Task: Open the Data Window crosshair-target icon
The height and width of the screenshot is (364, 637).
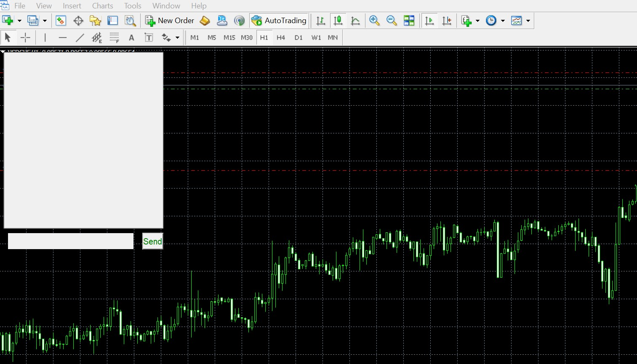Action: (78, 21)
